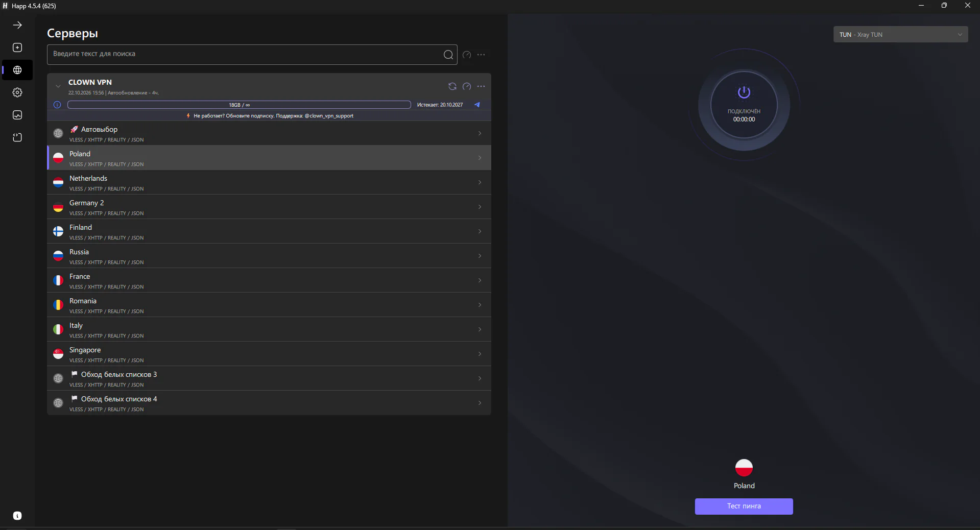Screen dimensions: 980x530
Task: Click the expiry date text Истекает: 20.10.2027
Action: click(440, 105)
